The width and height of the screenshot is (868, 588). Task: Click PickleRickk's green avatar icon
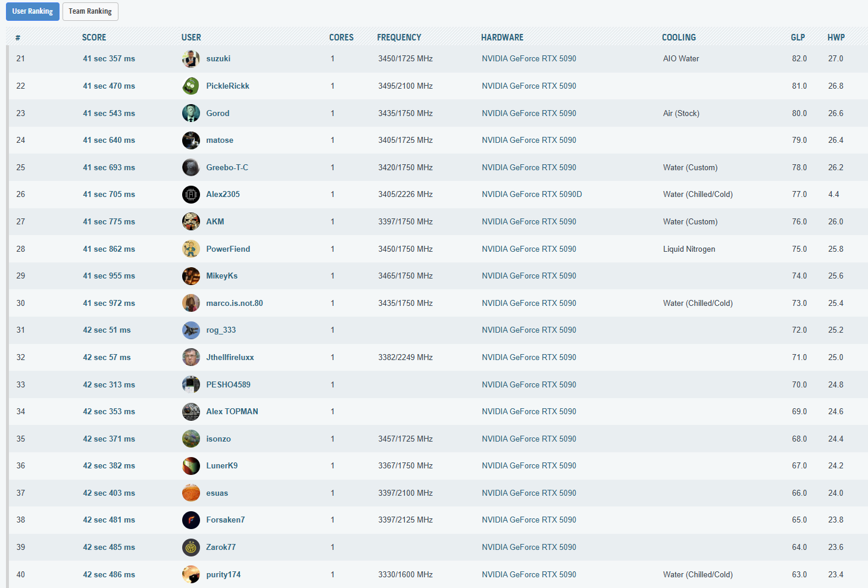pos(191,86)
